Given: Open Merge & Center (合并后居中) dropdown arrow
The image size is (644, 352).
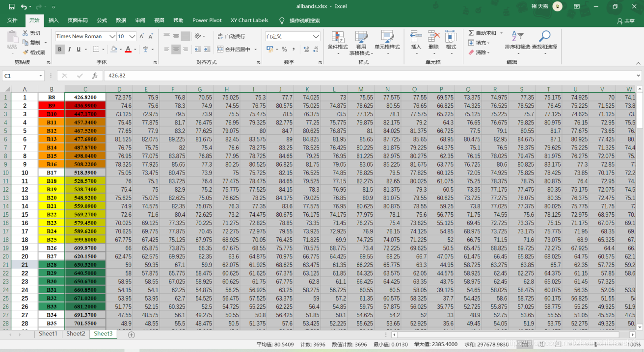Looking at the screenshot, I should point(256,49).
